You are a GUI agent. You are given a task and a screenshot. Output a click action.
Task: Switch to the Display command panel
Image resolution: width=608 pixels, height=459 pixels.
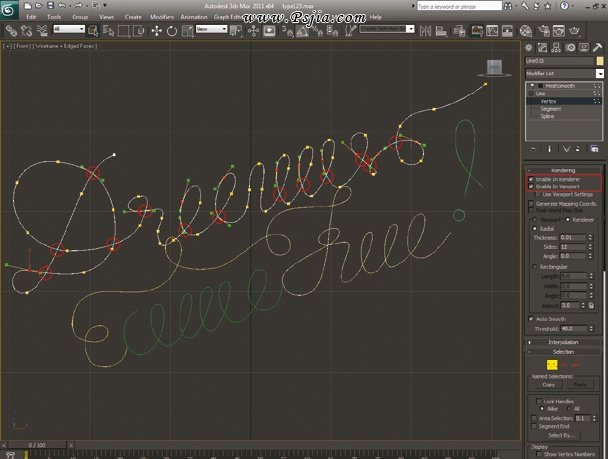[x=584, y=48]
